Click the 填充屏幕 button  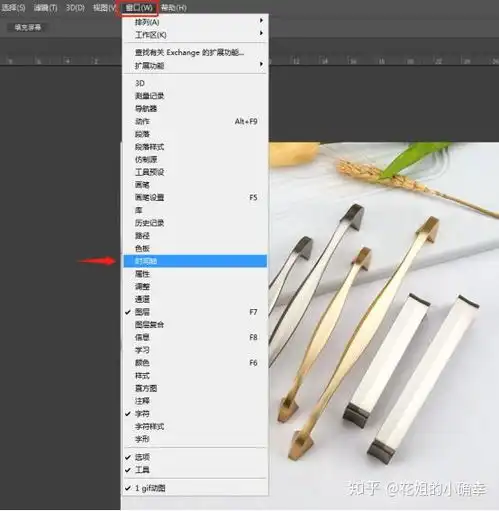[27, 27]
